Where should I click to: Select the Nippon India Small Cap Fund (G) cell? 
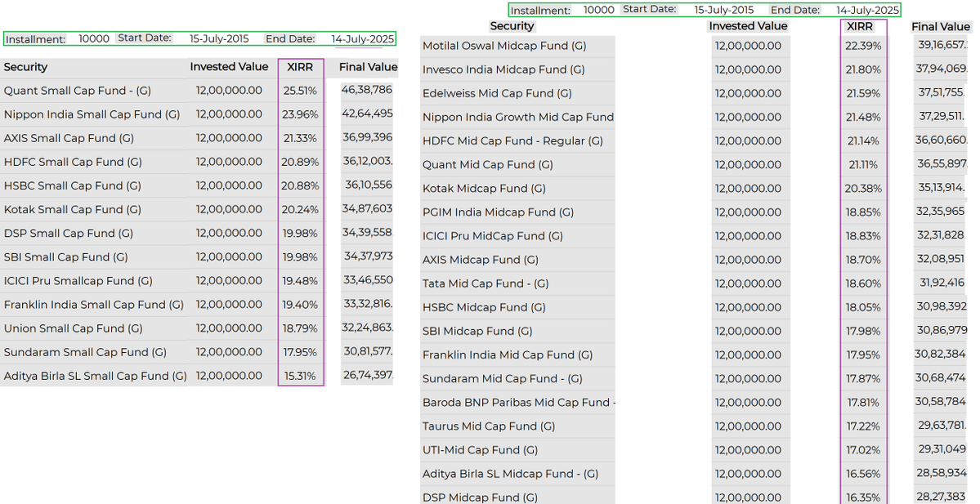pos(92,114)
